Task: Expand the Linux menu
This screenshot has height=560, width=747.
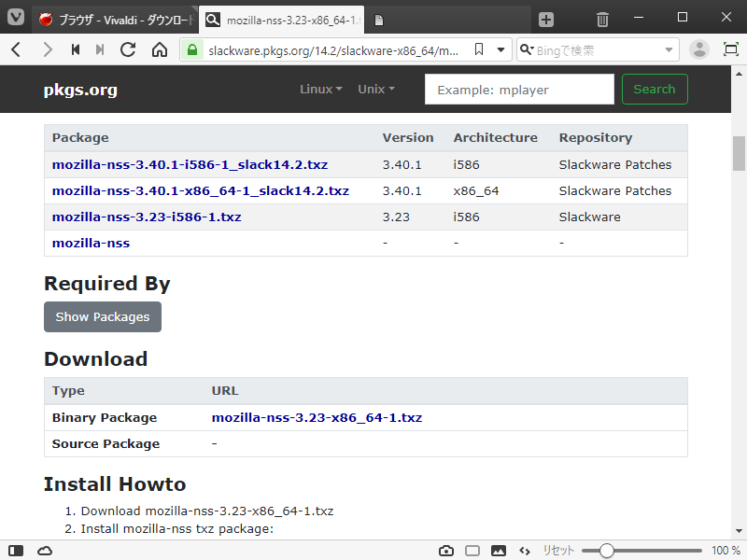Action: coord(321,89)
